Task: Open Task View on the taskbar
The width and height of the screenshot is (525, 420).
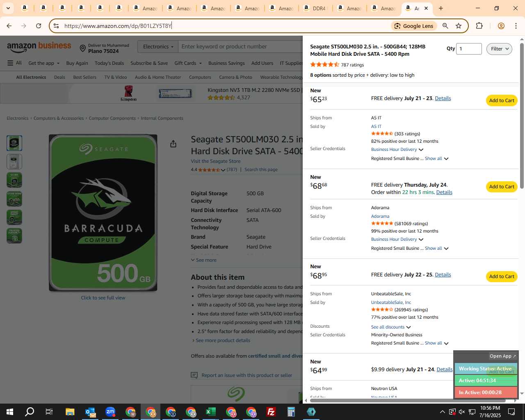Action: pos(49,412)
